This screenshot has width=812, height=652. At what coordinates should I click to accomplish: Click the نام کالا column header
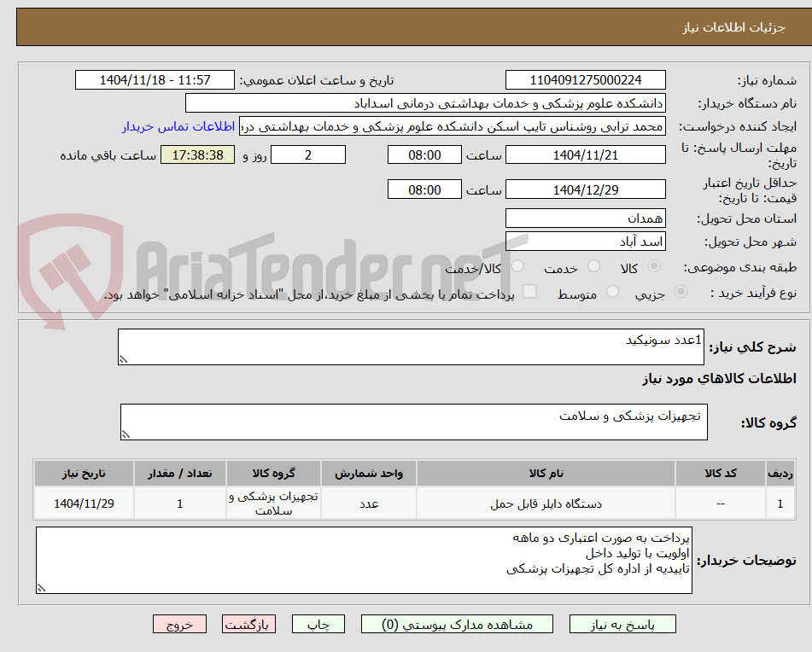[546, 474]
